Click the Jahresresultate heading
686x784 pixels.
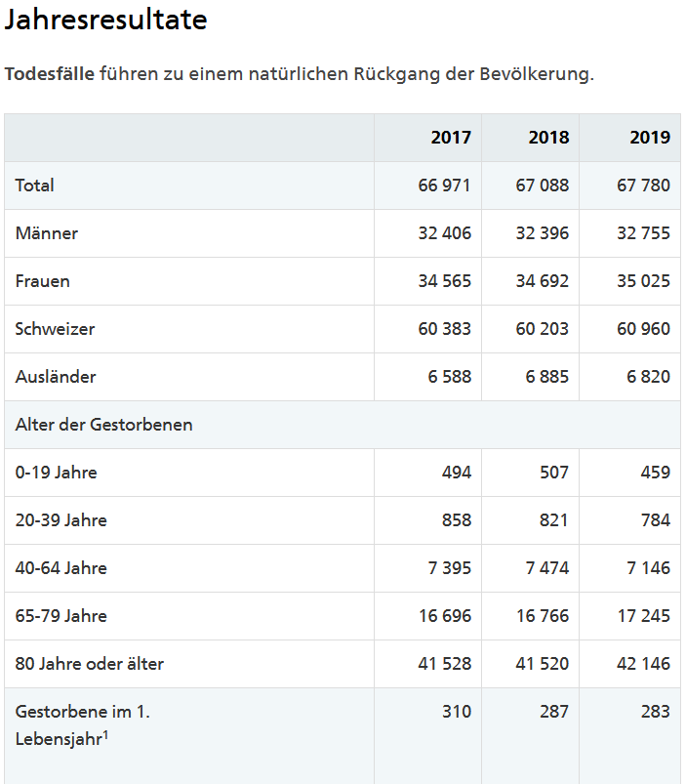coord(106,20)
